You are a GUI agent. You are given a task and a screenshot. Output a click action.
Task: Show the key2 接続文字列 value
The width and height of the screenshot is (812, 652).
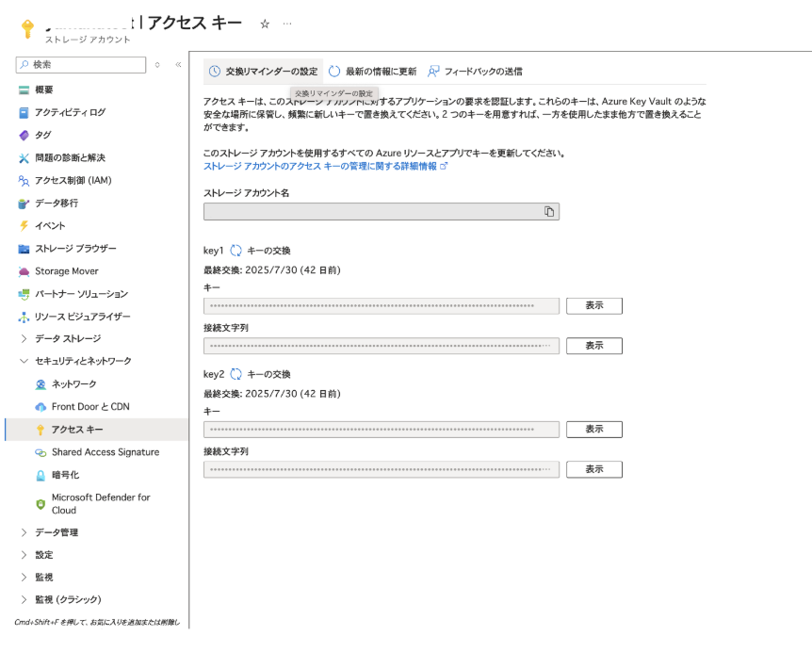(x=593, y=469)
